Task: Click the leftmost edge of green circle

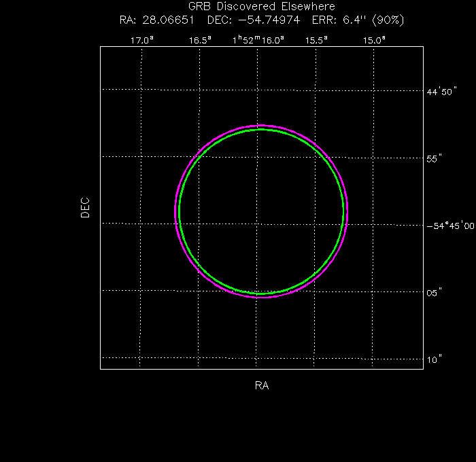Action: (179, 212)
